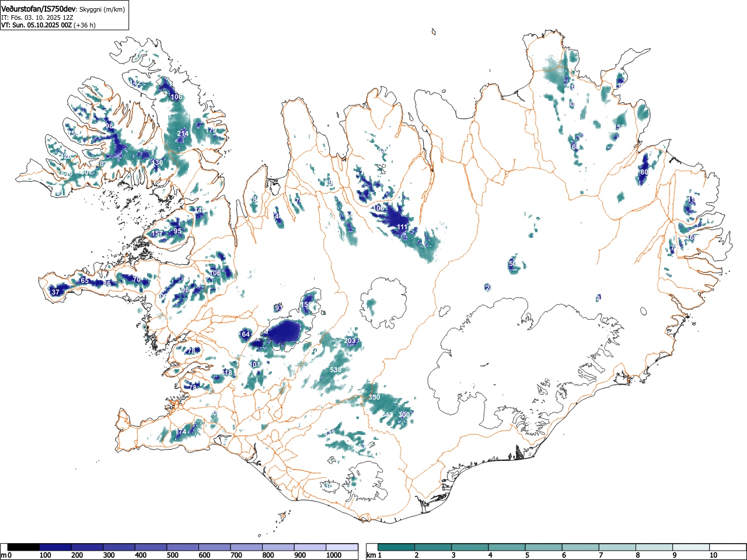Click the 136 value in the Westfjords
747x560 pixels.
[157, 163]
